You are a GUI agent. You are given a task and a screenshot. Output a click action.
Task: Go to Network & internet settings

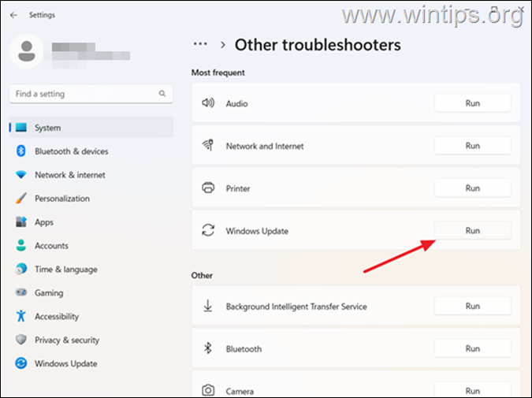coord(91,175)
